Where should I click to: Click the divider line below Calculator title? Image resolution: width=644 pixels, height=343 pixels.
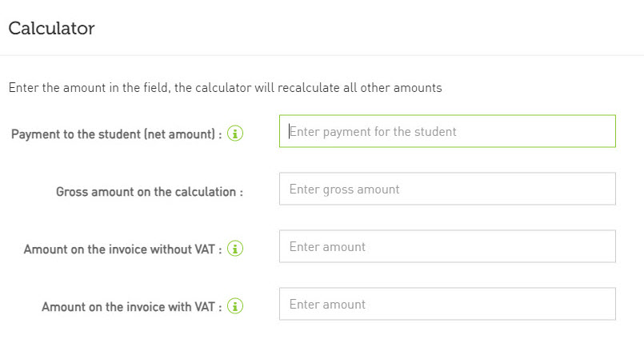(322, 55)
